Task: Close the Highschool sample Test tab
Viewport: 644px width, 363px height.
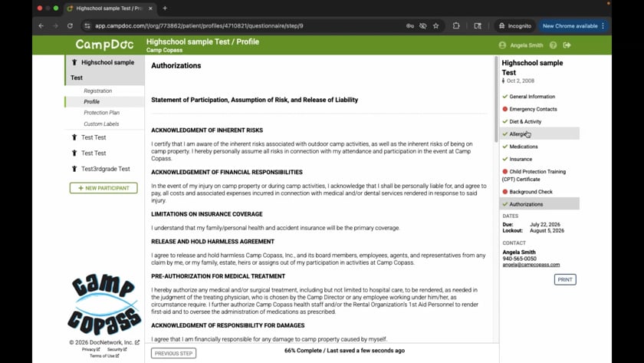Action: click(x=150, y=8)
